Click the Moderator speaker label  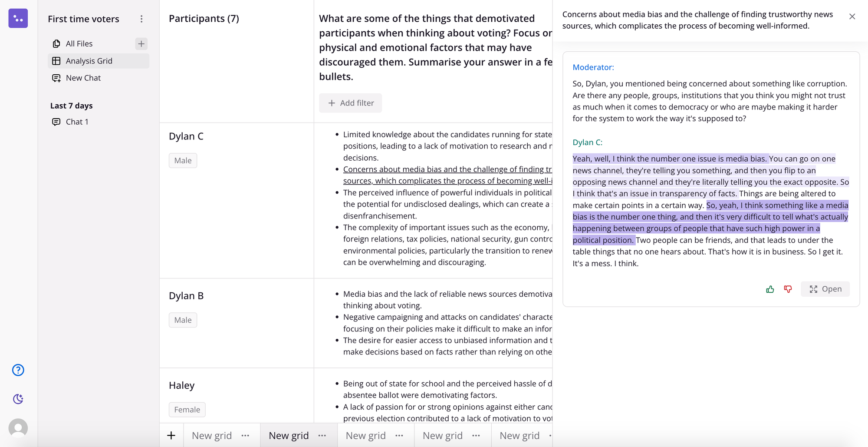coord(593,67)
